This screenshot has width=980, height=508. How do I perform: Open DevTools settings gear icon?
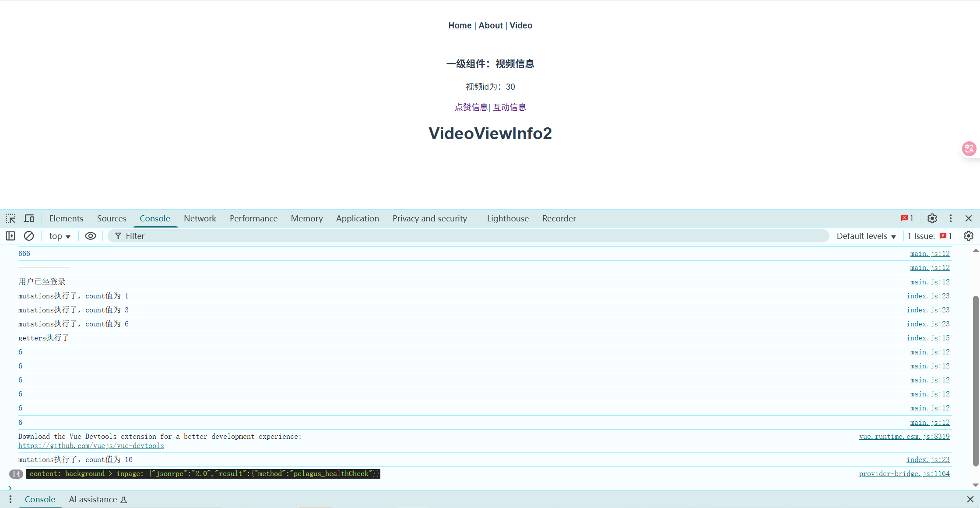click(932, 218)
